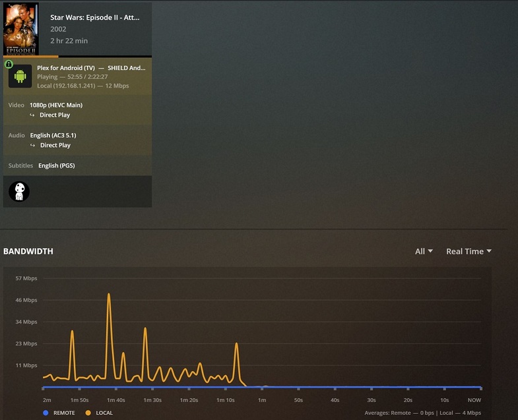Toggle the LOCAL legend orange dot
Image resolution: width=518 pixels, height=420 pixels.
[x=88, y=413]
